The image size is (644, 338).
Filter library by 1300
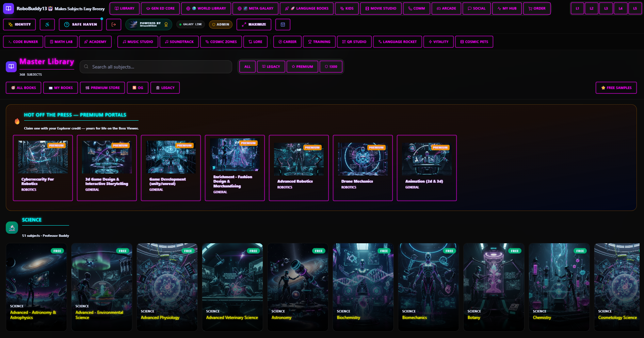pos(331,67)
